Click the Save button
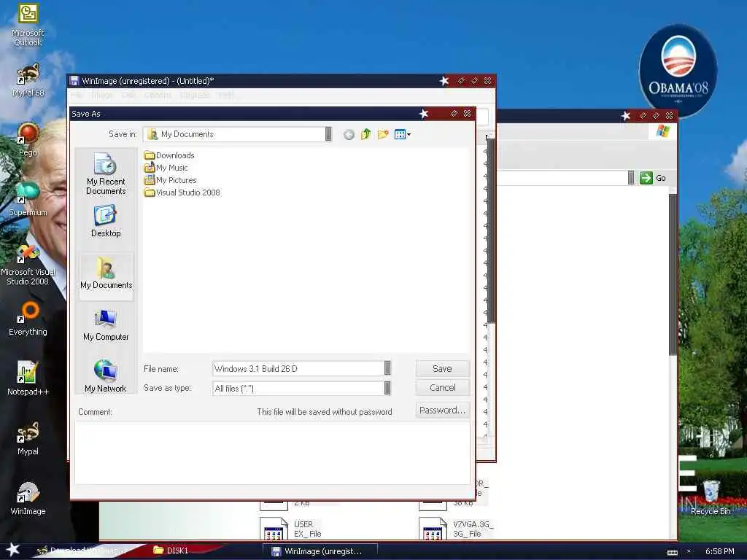Image resolution: width=747 pixels, height=560 pixels. [442, 368]
